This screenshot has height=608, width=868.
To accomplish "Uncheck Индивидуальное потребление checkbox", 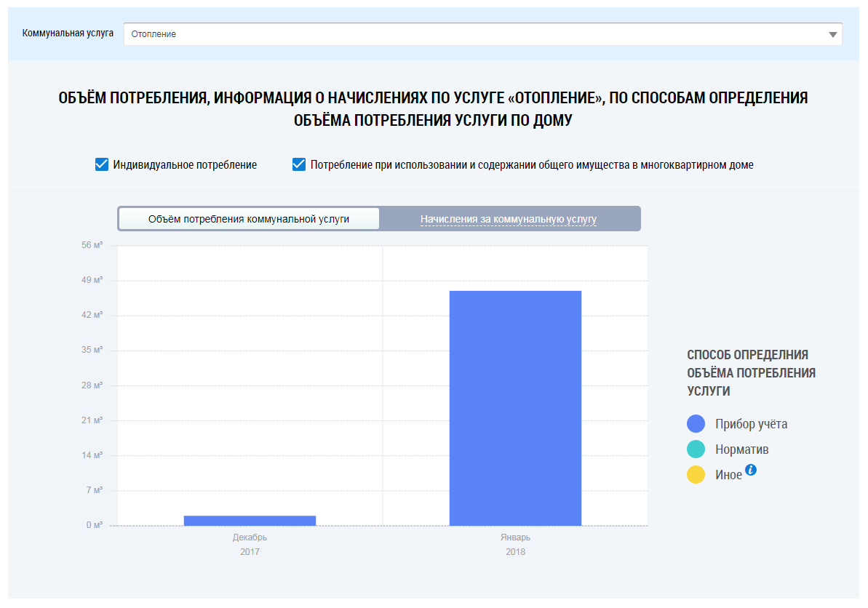I will tap(102, 164).
